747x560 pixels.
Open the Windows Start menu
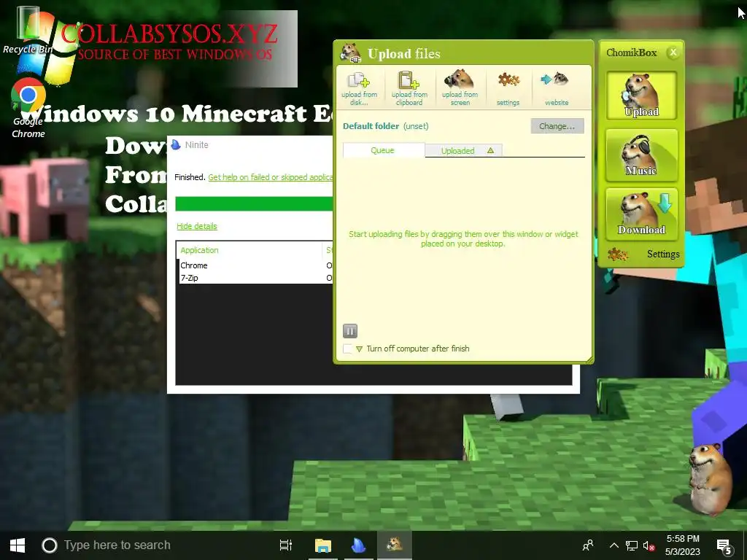[18, 545]
